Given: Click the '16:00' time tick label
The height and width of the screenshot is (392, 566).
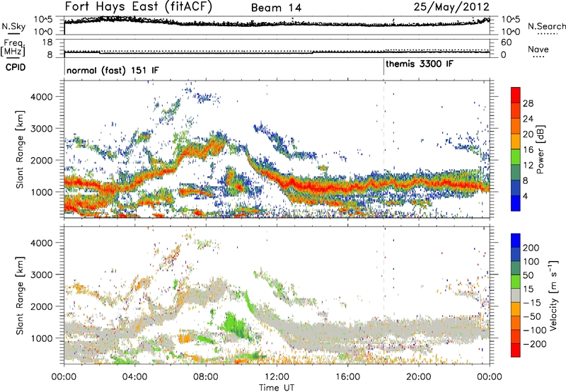Looking at the screenshot, I should [x=347, y=377].
